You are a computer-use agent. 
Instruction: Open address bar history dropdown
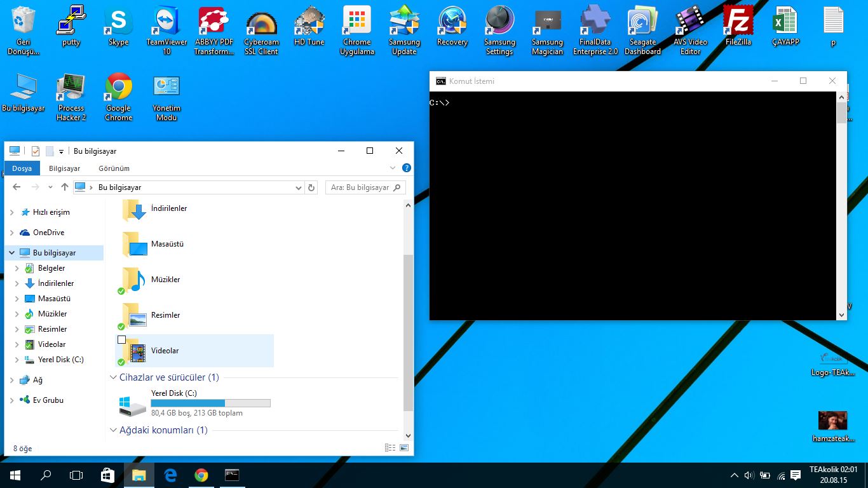(x=299, y=187)
